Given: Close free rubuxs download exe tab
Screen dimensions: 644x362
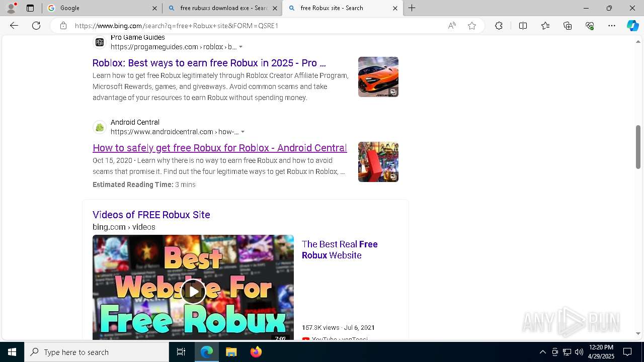Looking at the screenshot, I should [275, 8].
